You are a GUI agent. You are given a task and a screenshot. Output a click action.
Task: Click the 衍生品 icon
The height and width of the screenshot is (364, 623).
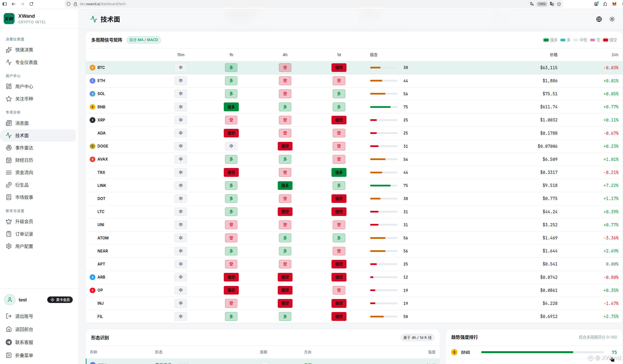[9, 185]
